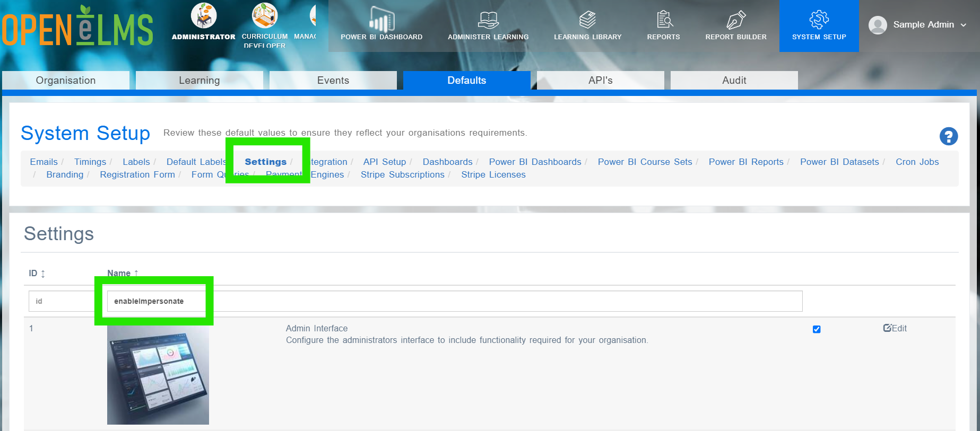Go to the Labels link

[x=136, y=162]
